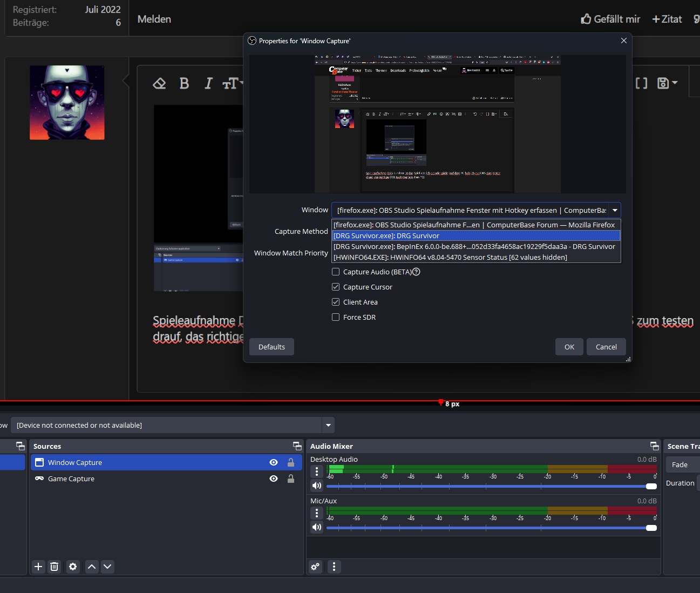This screenshot has height=593, width=700.
Task: Select HWiNFO64 Sensor Status window entry
Action: pyautogui.click(x=476, y=257)
